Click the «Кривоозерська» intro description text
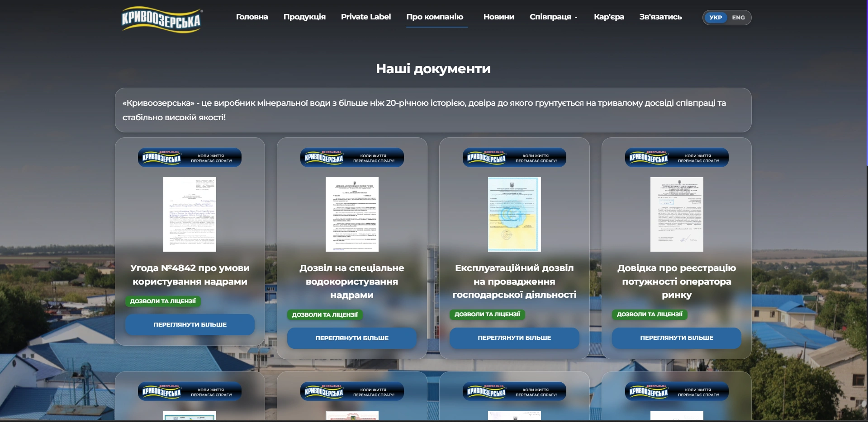This screenshot has height=422, width=868. [424, 110]
